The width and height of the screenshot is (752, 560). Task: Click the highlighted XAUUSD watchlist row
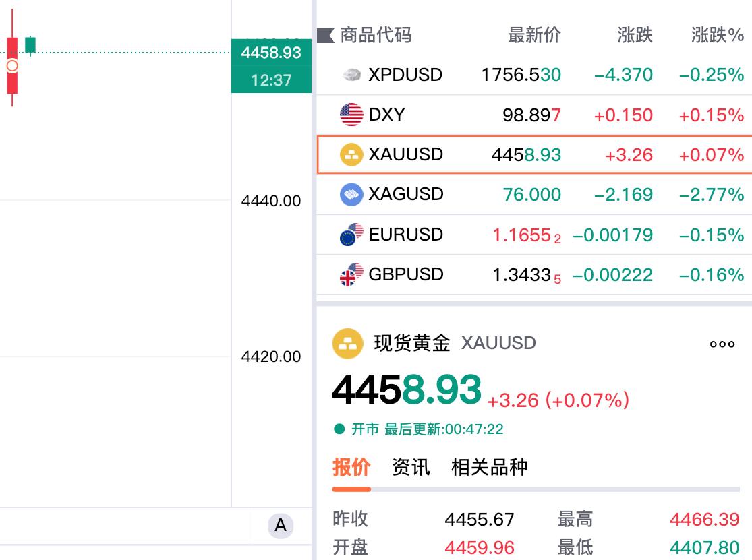pyautogui.click(x=533, y=154)
